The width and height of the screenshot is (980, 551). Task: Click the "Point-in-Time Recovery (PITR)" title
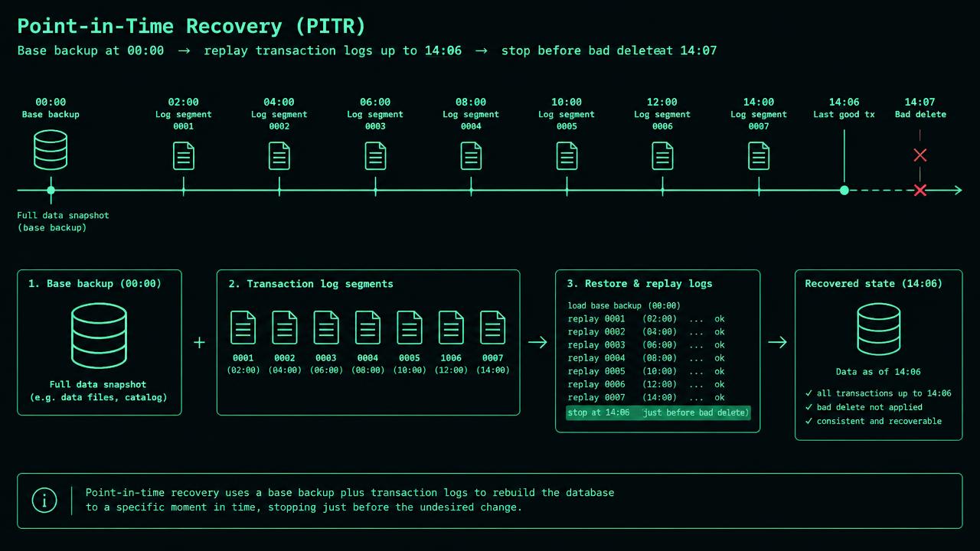(x=191, y=26)
